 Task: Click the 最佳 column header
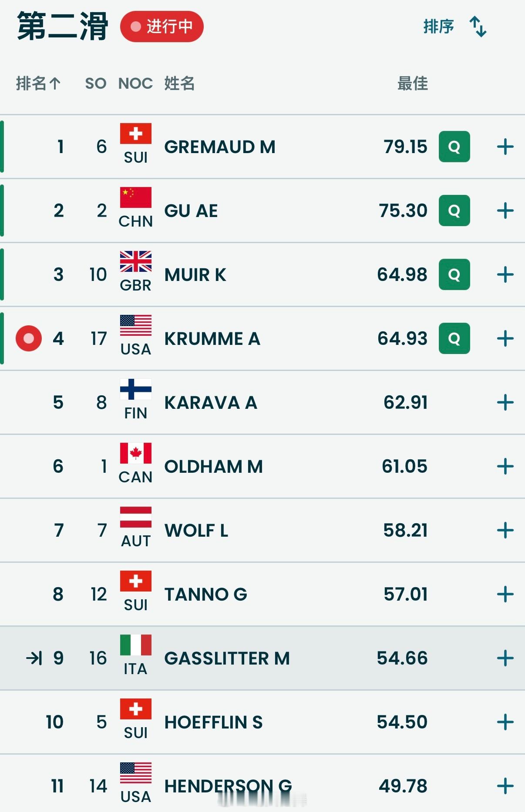click(x=412, y=83)
